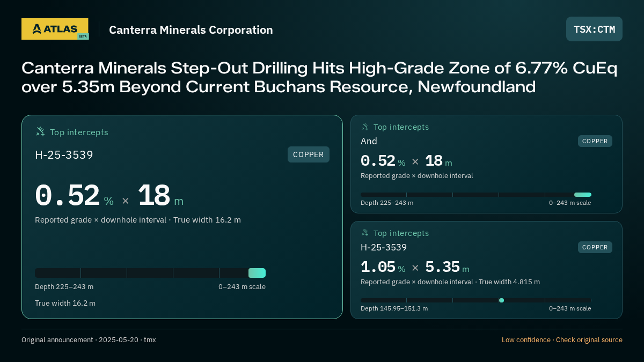Select the H-25-3539 label in large card
Image resolution: width=644 pixels, height=362 pixels.
click(x=64, y=155)
